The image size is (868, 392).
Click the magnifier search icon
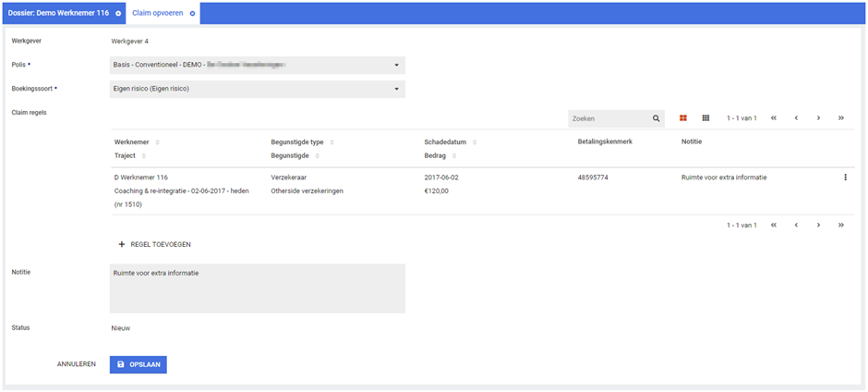click(x=657, y=118)
